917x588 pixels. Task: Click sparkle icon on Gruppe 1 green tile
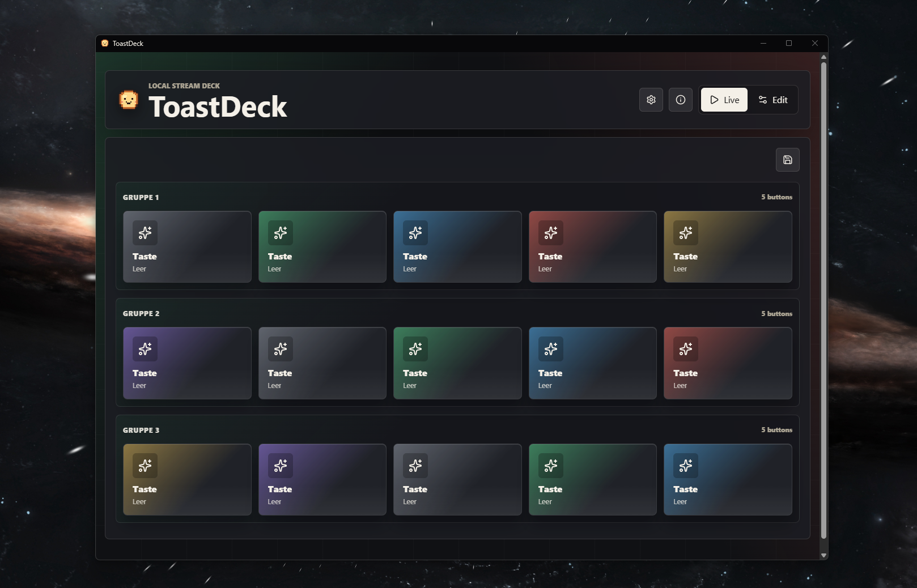pyautogui.click(x=281, y=233)
